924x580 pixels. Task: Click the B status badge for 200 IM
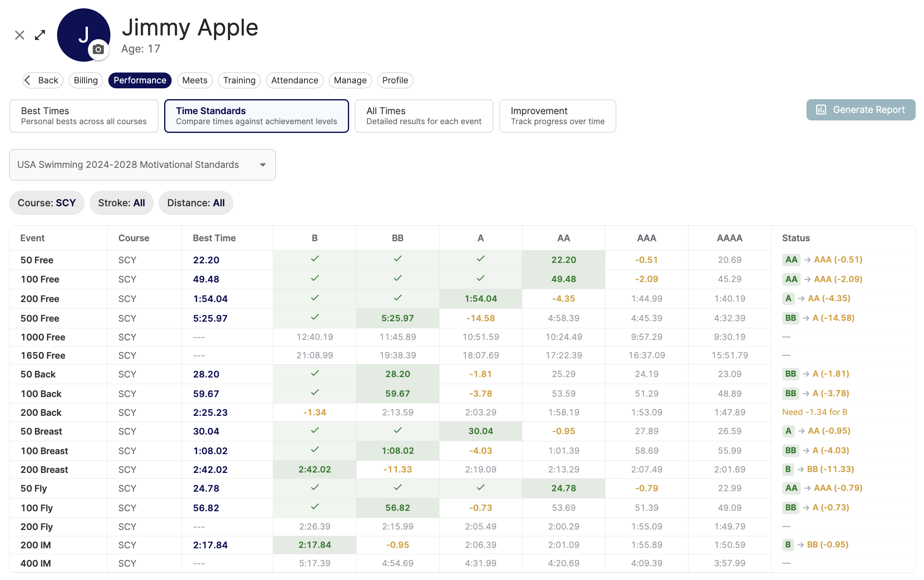coord(788,545)
